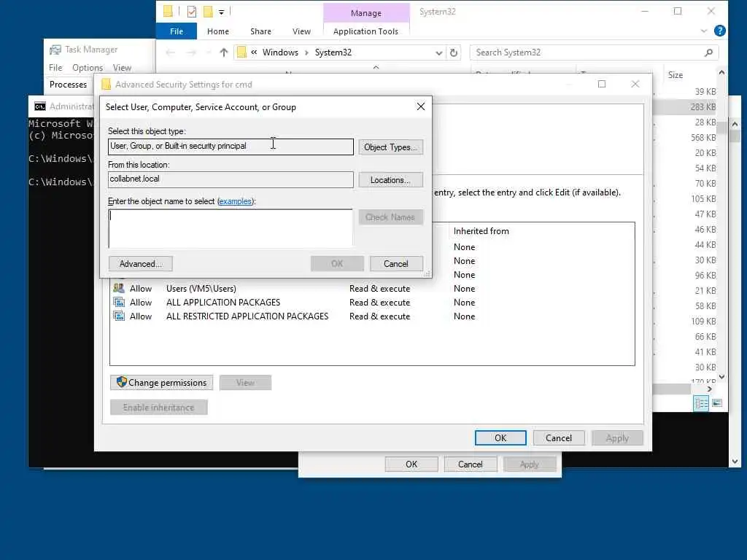Click Change permissions button
This screenshot has height=560, width=747.
tap(161, 382)
